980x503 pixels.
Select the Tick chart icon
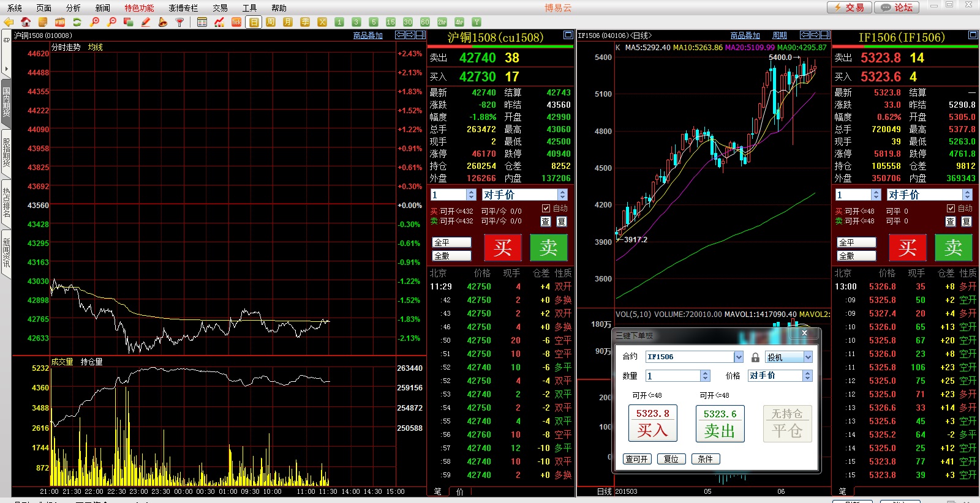click(236, 22)
